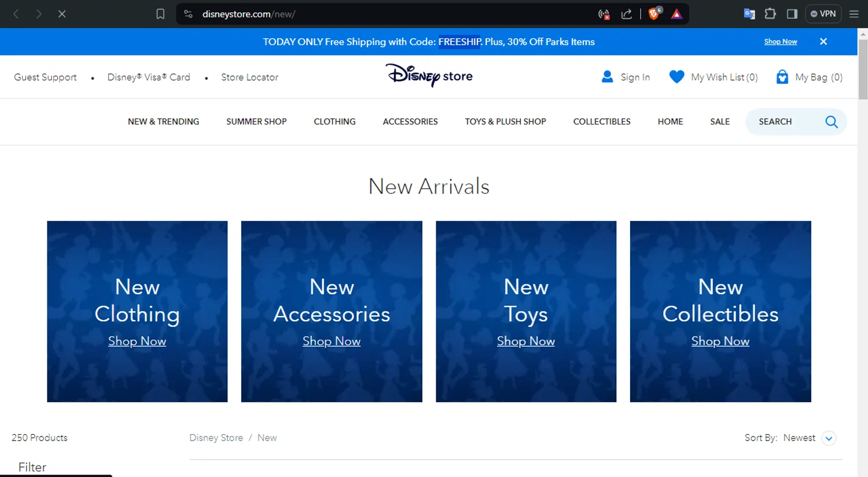Image resolution: width=868 pixels, height=477 pixels.
Task: Dismiss the free shipping promo banner
Action: 823,42
